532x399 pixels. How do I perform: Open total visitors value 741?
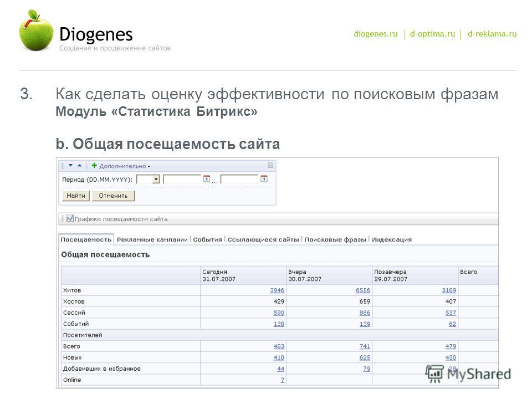[x=365, y=346]
